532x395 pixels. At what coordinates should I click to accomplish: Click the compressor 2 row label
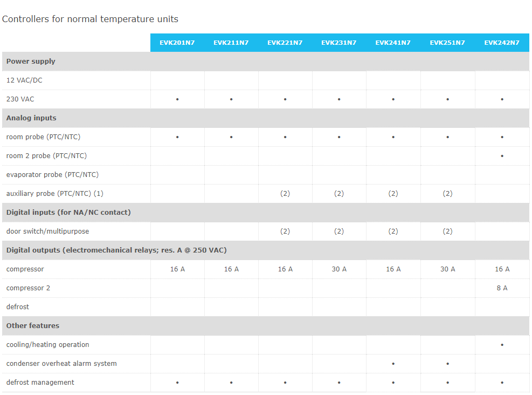coord(28,288)
